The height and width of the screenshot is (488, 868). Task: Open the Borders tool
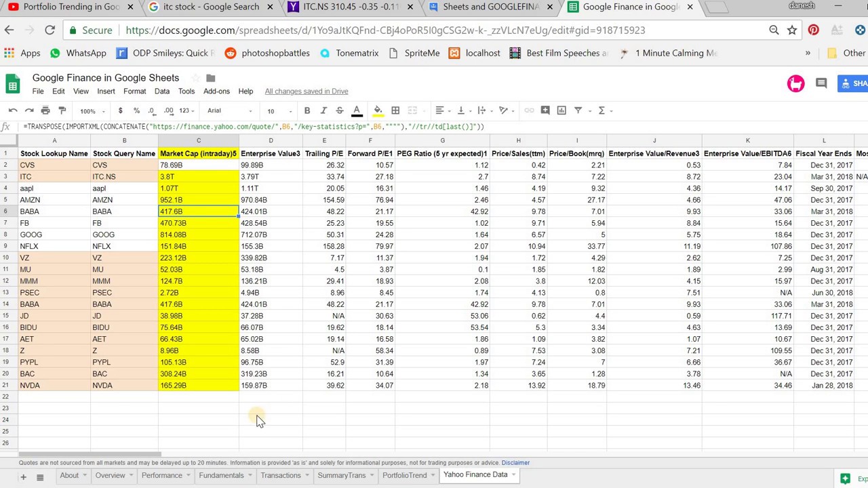395,110
